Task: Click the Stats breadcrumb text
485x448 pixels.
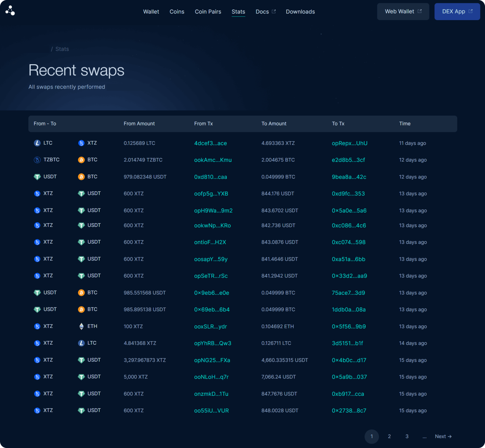Action: (62, 49)
